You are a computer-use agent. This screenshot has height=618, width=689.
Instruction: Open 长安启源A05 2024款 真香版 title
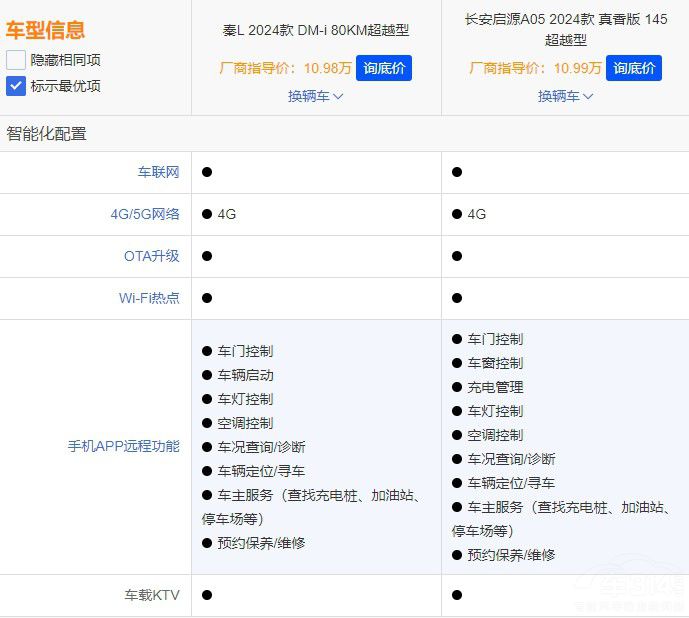point(565,29)
